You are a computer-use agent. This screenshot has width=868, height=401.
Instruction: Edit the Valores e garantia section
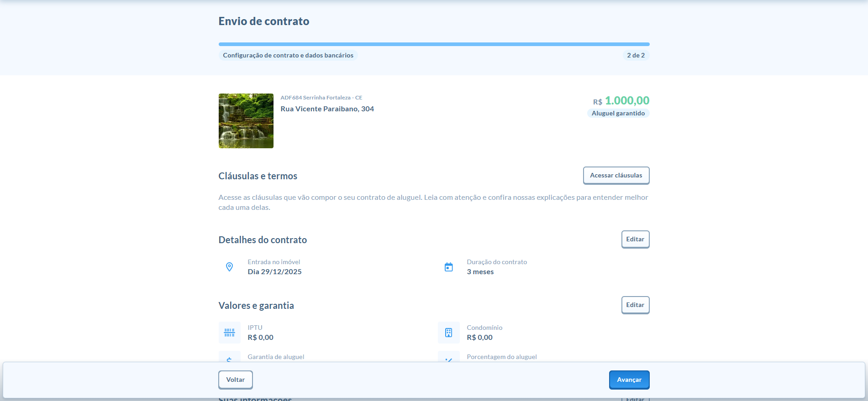(635, 305)
